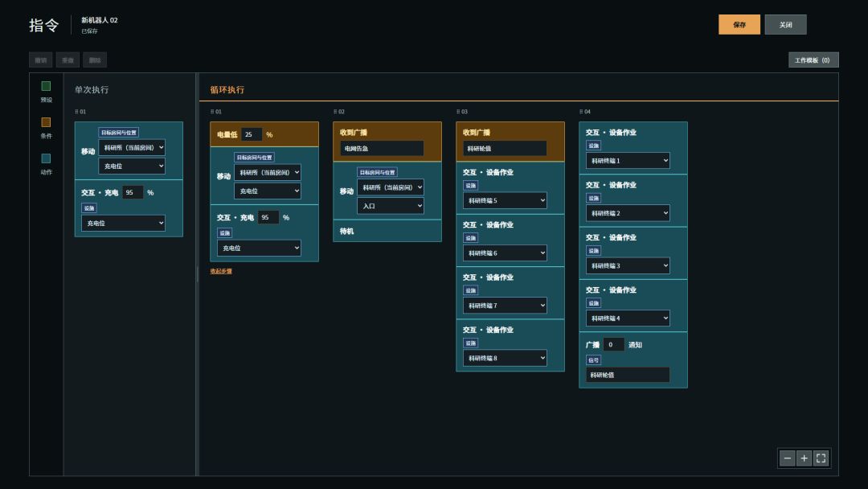Image resolution: width=868 pixels, height=489 pixels.
Task: Expand the 科研终端 4 dropdown
Action: [x=628, y=318]
